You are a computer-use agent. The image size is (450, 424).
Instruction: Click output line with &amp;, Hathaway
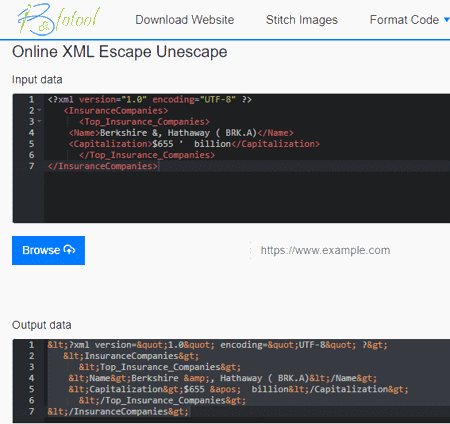[223, 378]
